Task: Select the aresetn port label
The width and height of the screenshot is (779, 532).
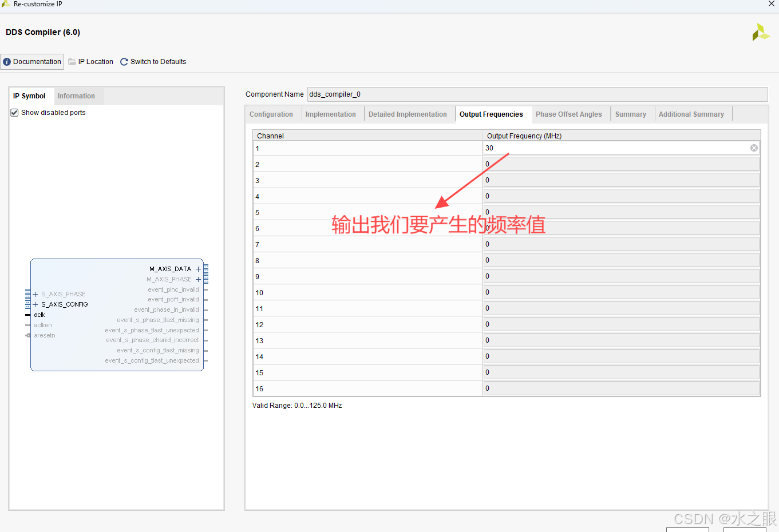Action: 45,335
